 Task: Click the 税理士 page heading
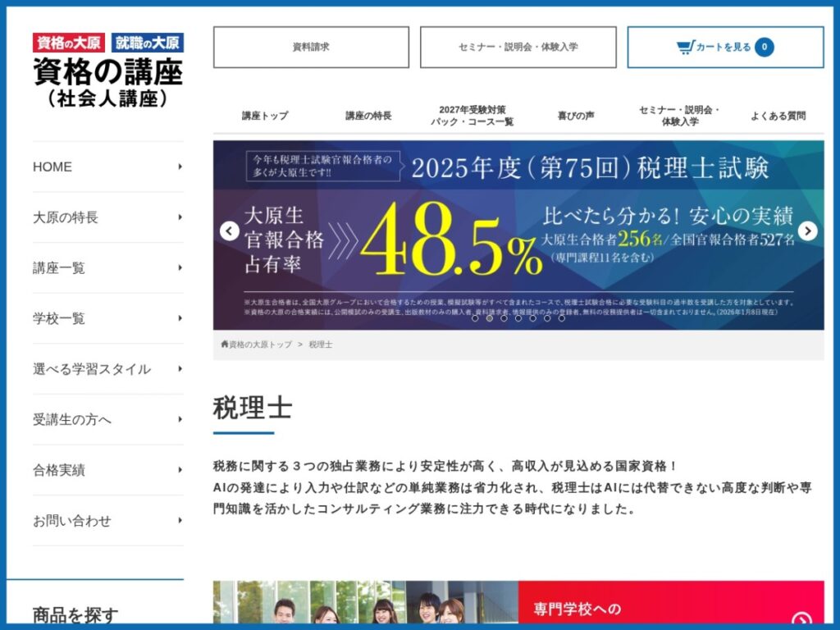[253, 408]
